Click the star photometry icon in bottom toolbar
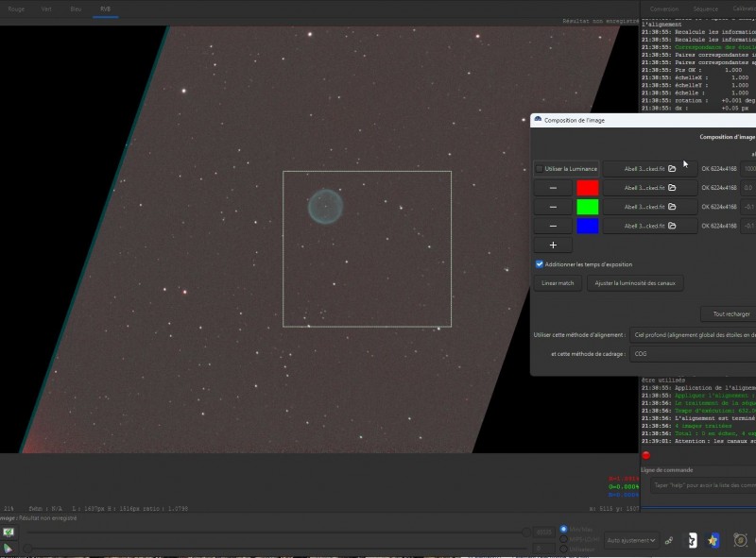 pyautogui.click(x=713, y=540)
